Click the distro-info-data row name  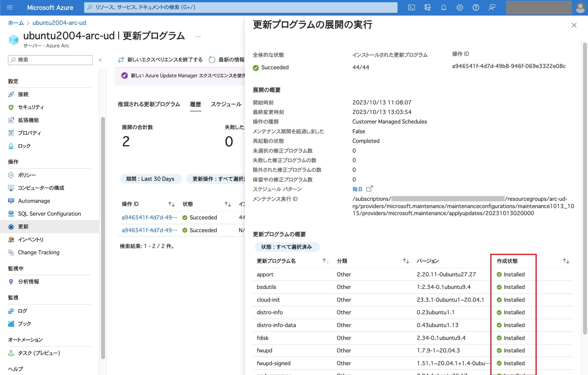coord(276,325)
